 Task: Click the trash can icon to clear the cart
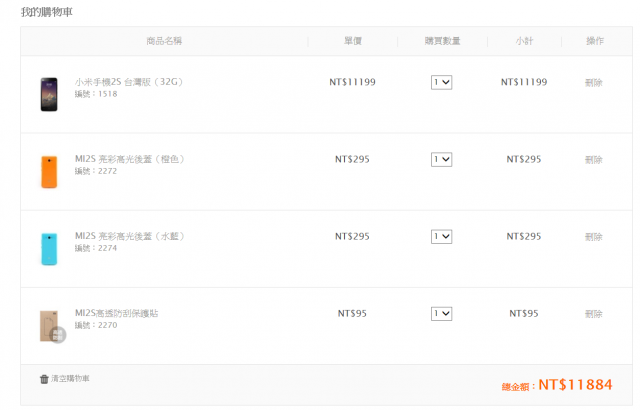point(44,379)
